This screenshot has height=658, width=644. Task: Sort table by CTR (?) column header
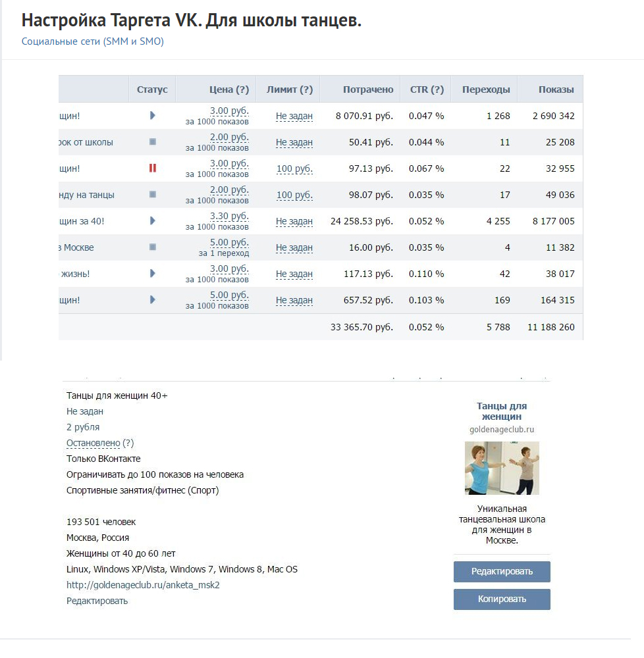click(x=427, y=89)
